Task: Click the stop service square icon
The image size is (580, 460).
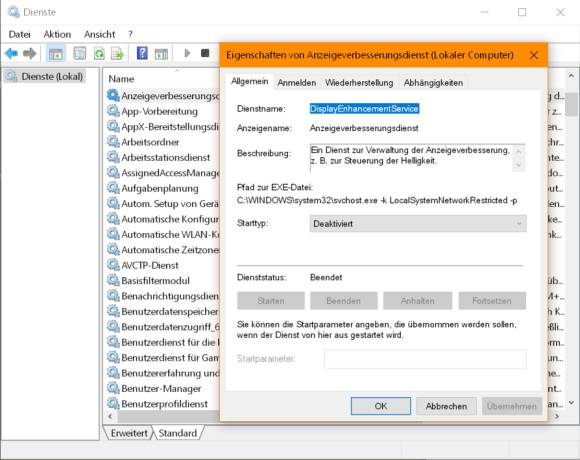Action: pyautogui.click(x=205, y=53)
